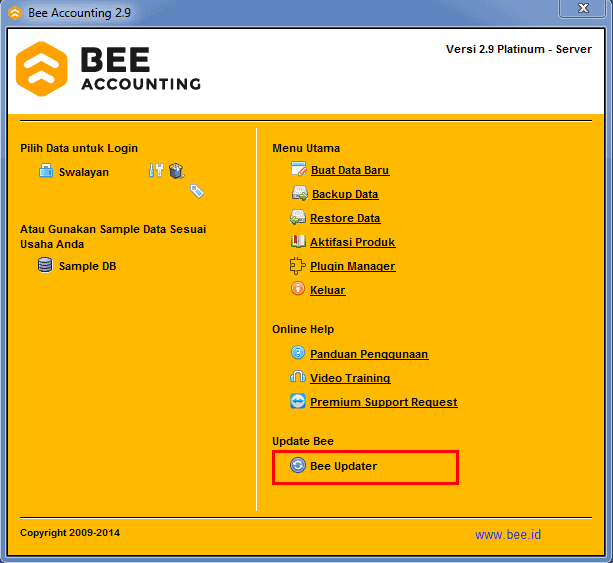Screen dimensions: 613x563
Task: Click the Menu Utama heading
Action: tap(306, 148)
